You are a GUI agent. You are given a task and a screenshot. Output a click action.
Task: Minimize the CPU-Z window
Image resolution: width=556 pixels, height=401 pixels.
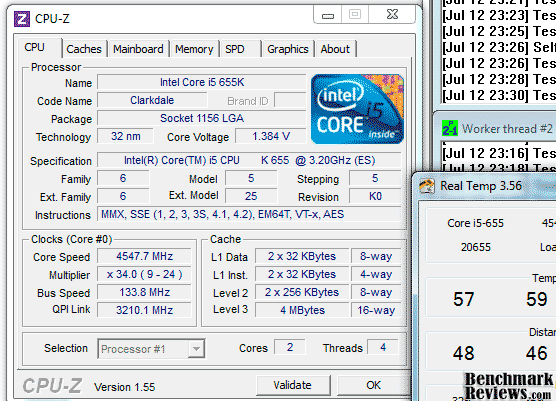pos(328,15)
